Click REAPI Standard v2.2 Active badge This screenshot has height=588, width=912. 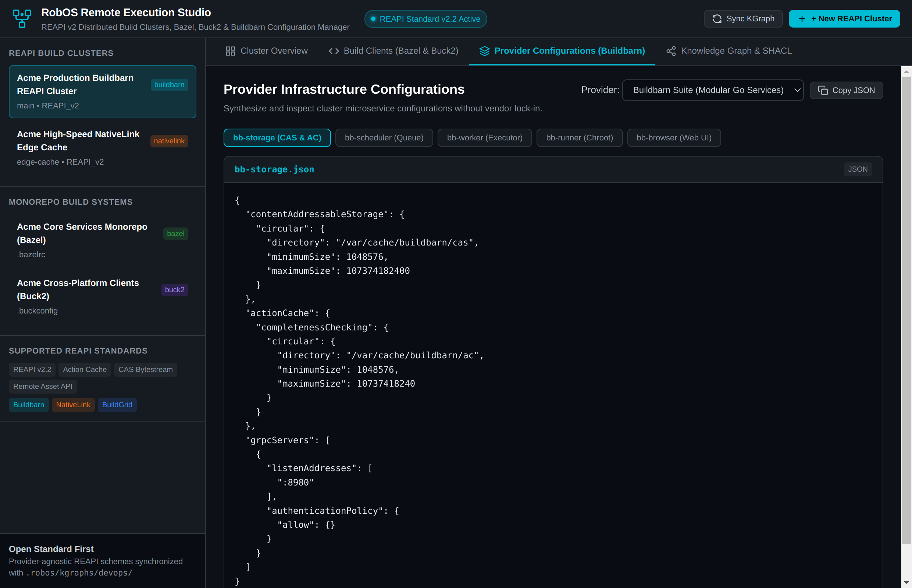point(425,19)
